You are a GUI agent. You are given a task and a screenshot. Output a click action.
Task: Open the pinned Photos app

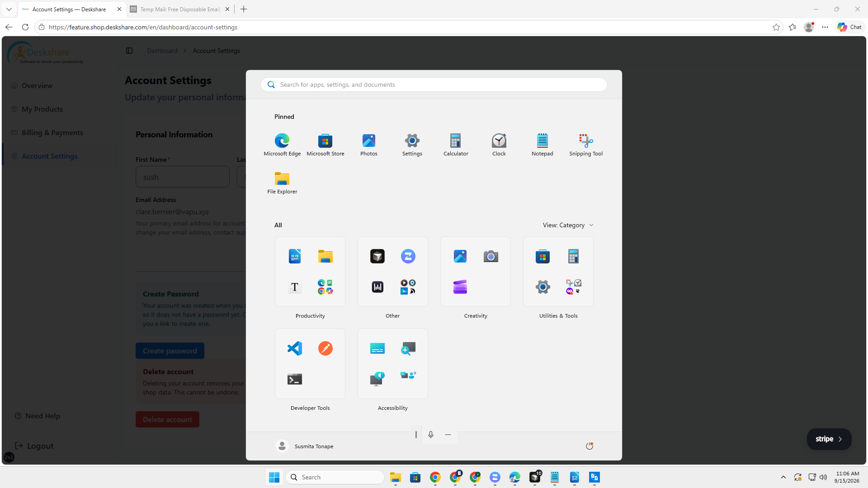click(x=368, y=145)
